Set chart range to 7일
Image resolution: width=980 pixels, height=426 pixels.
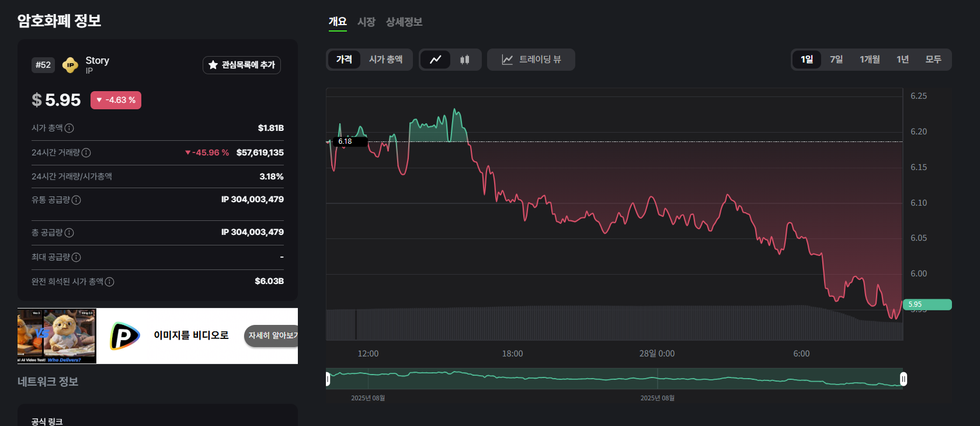coord(836,60)
